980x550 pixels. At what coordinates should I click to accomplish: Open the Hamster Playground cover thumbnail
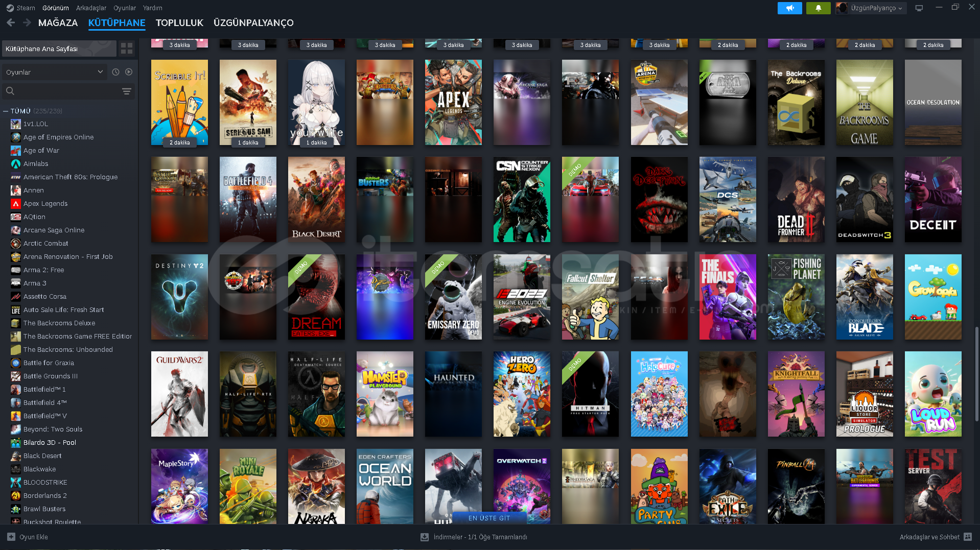pos(385,394)
